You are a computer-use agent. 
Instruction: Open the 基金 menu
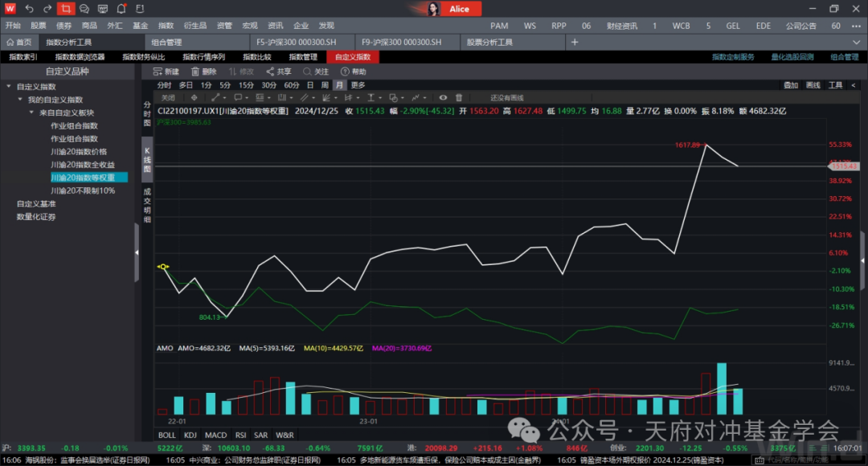pyautogui.click(x=140, y=26)
